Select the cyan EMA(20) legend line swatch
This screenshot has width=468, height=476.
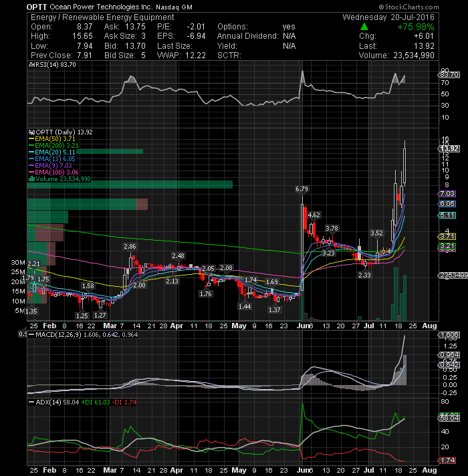(31, 152)
